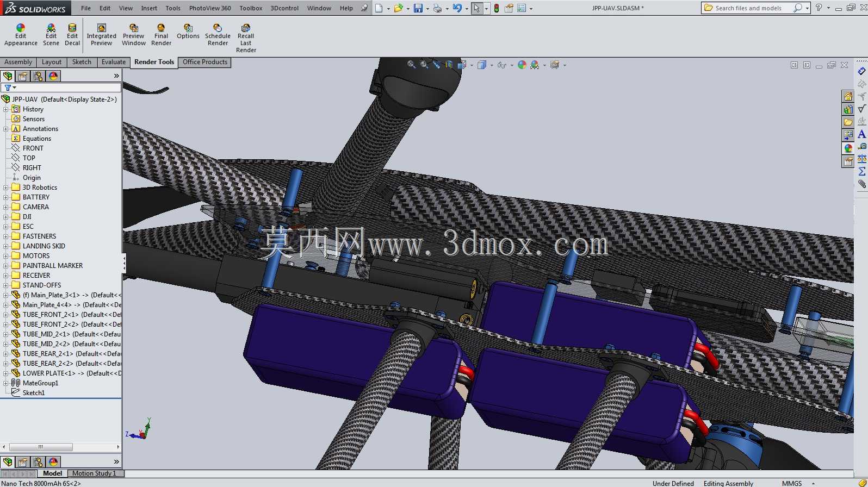Open the File menu
Viewport: 868px width, 487px height.
click(x=86, y=8)
